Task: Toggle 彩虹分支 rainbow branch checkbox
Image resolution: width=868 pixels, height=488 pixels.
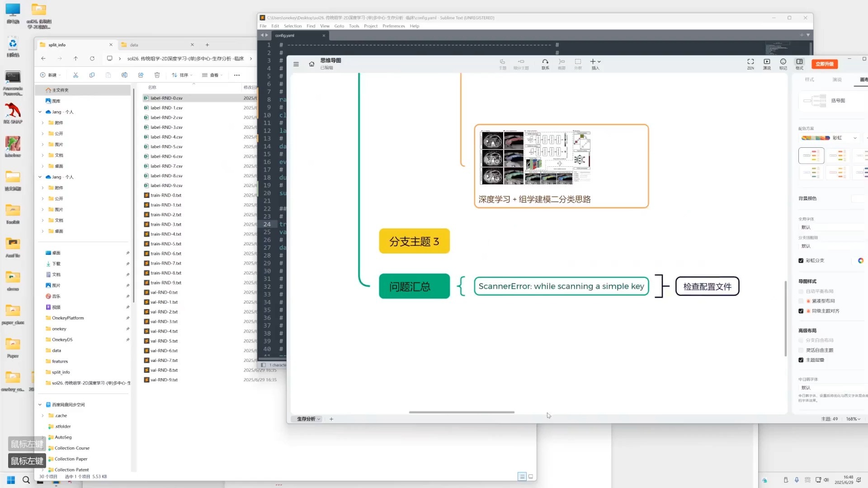Action: pyautogui.click(x=801, y=261)
